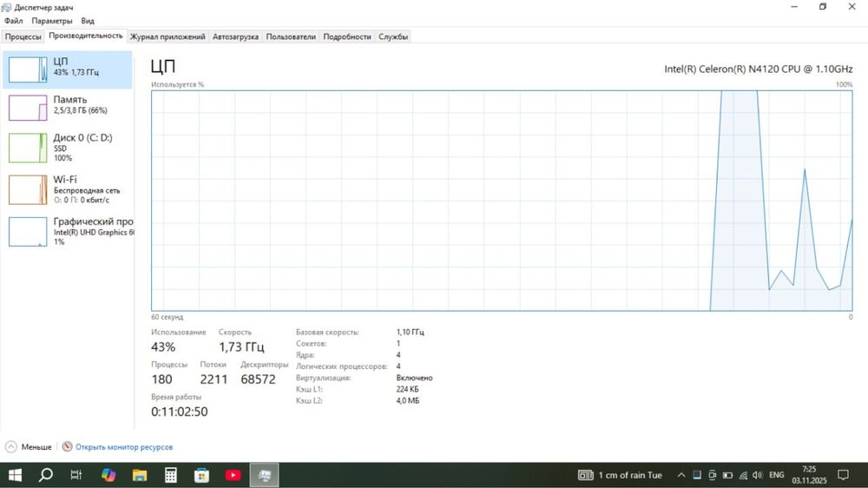Screen dimensions: 868x488
Task: Click the Meet Now tray icon
Action: pyautogui.click(x=713, y=475)
